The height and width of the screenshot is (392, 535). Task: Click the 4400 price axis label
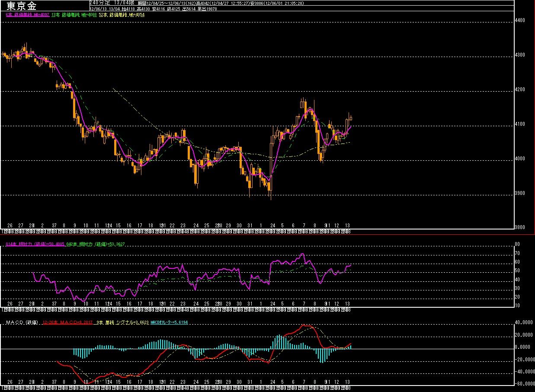click(520, 21)
